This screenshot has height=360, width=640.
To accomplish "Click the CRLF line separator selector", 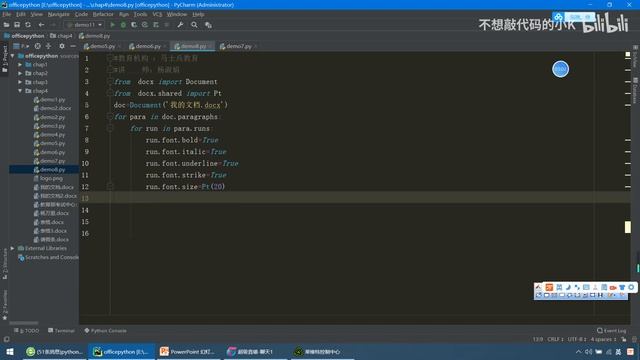I will (556, 340).
